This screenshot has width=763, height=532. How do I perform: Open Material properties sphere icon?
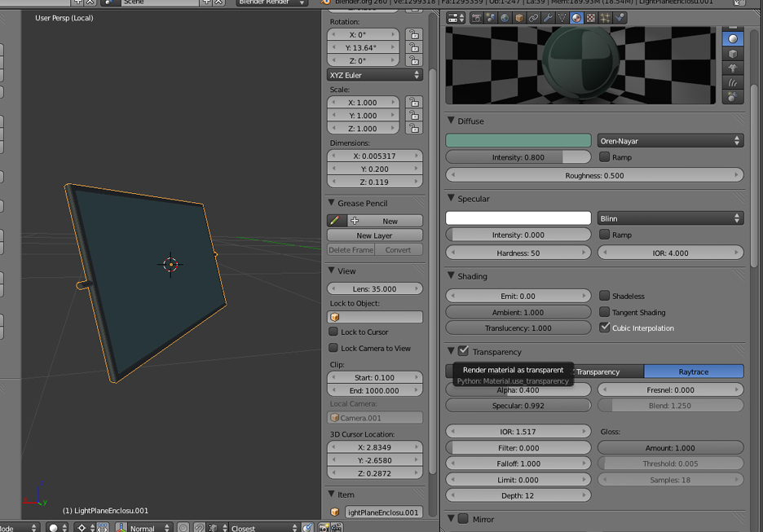pyautogui.click(x=576, y=18)
